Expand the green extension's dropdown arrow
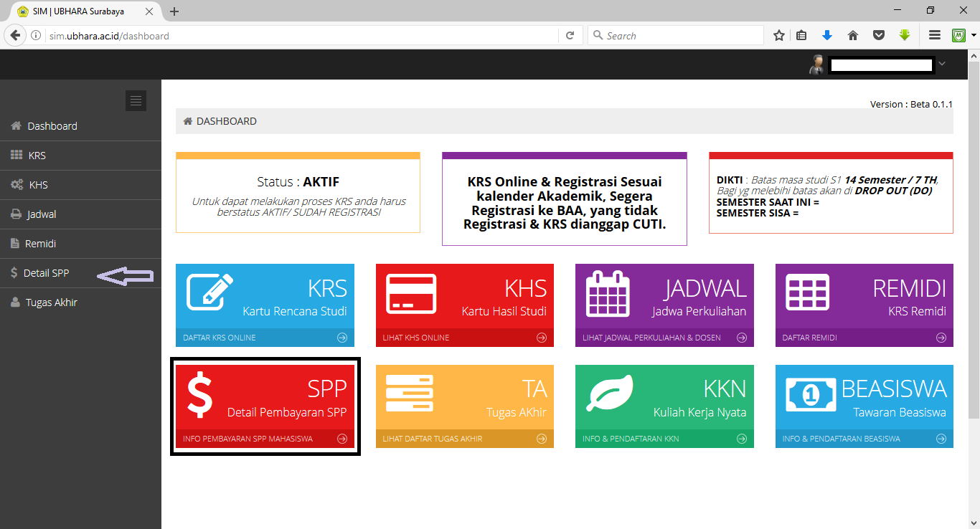980x529 pixels. pos(974,35)
